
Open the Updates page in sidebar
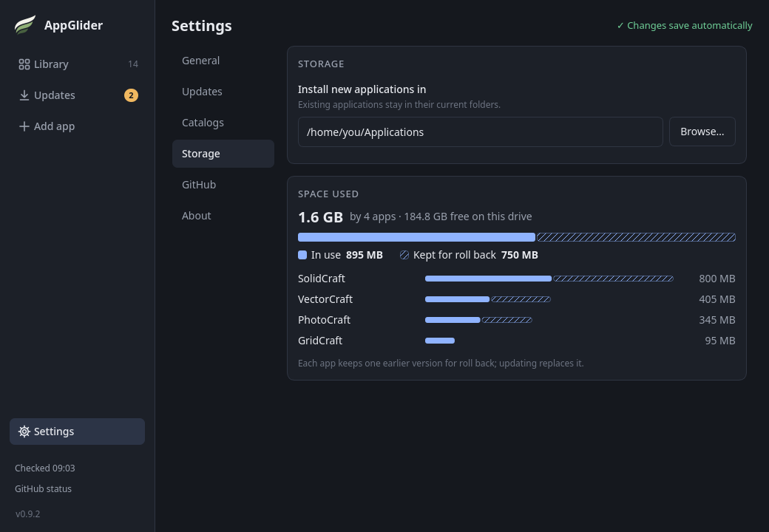pyautogui.click(x=78, y=95)
